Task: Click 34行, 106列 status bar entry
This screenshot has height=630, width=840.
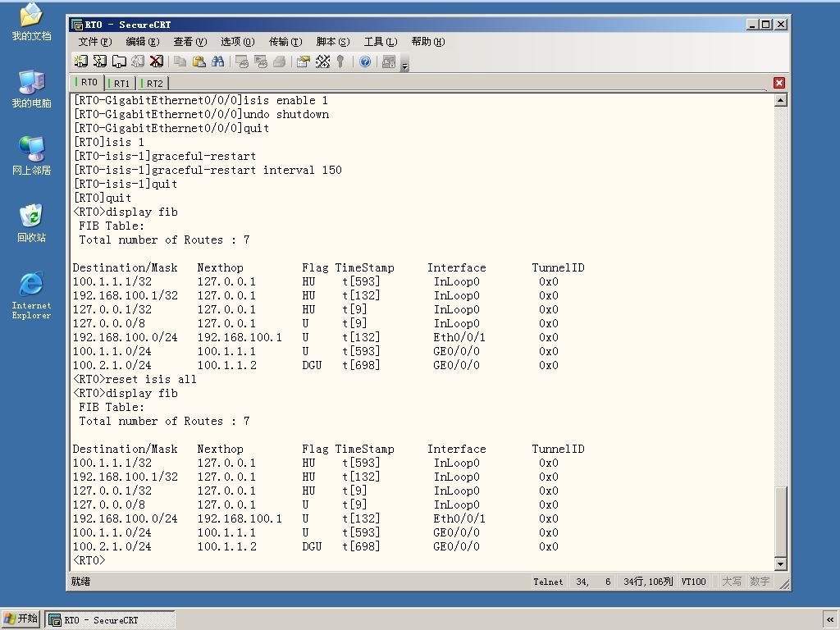Action: click(648, 582)
